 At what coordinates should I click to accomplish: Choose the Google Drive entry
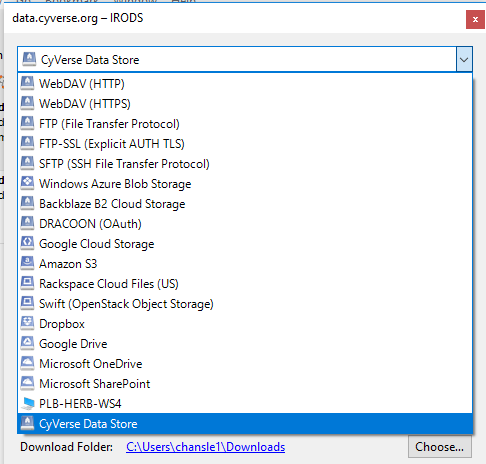click(x=245, y=343)
